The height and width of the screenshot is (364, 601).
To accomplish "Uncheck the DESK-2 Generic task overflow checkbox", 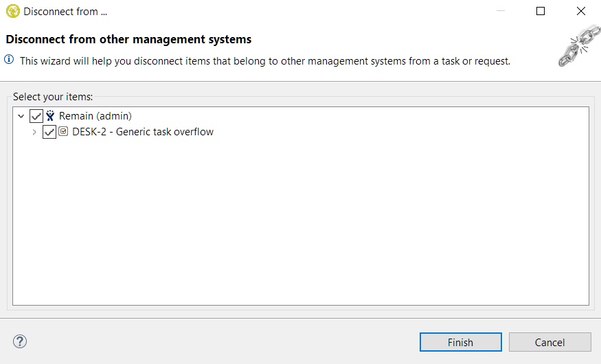I will [49, 132].
